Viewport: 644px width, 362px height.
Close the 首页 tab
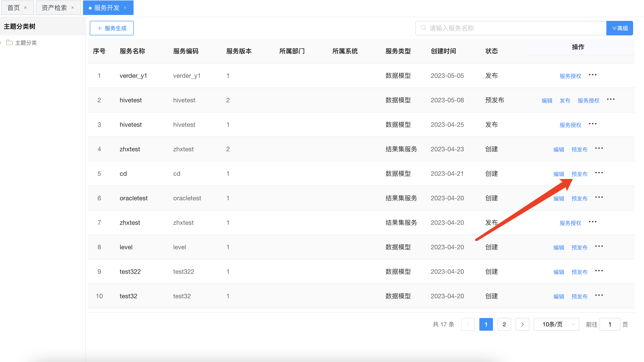25,8
